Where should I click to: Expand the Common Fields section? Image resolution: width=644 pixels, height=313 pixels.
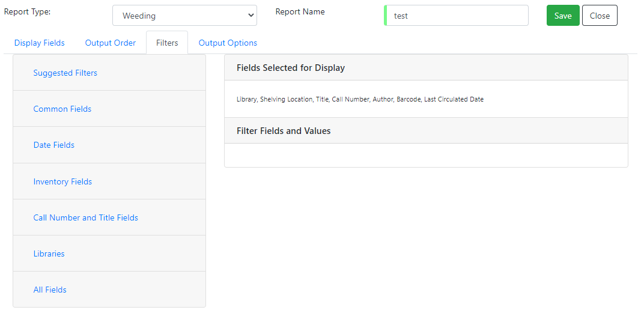pyautogui.click(x=62, y=109)
